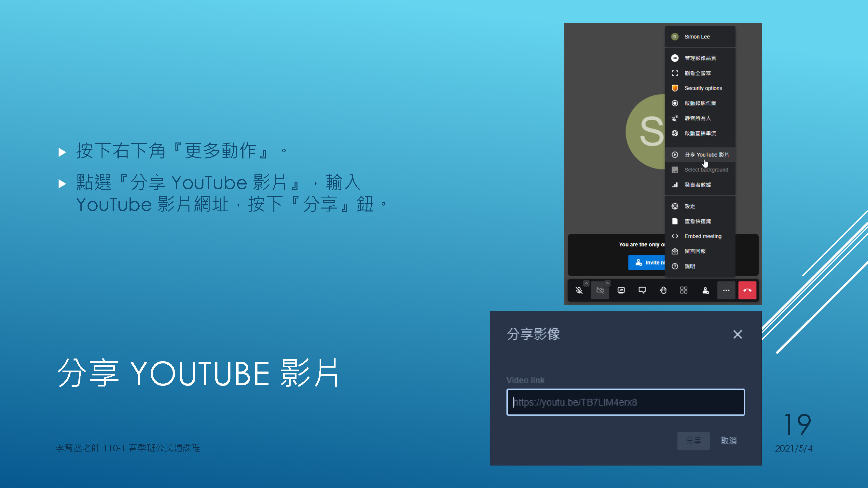Select Embed meeting menu entry

700,236
